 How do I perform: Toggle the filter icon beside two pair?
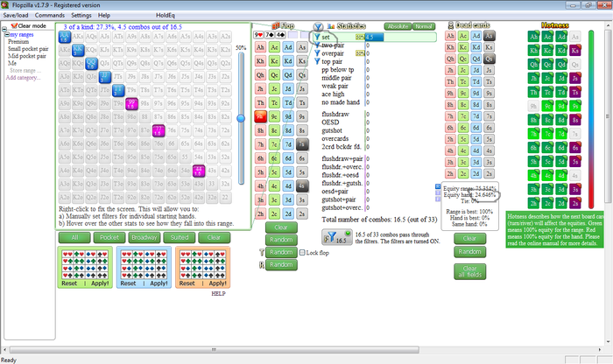click(x=317, y=45)
